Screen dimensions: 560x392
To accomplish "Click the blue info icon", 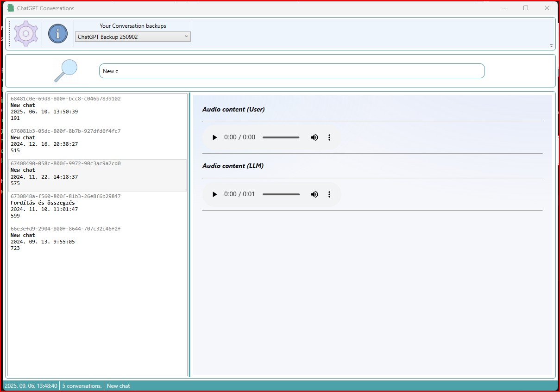I will coord(58,33).
